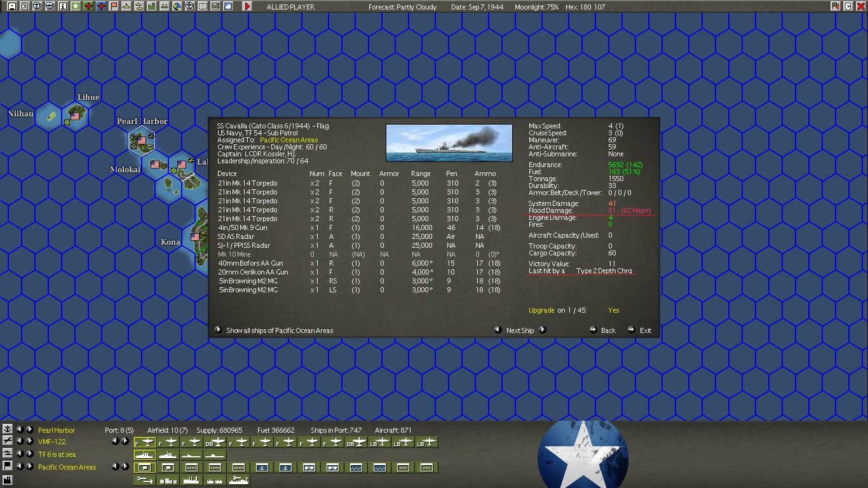The image size is (868, 488).
Task: Exit the ship information panel
Action: point(640,330)
